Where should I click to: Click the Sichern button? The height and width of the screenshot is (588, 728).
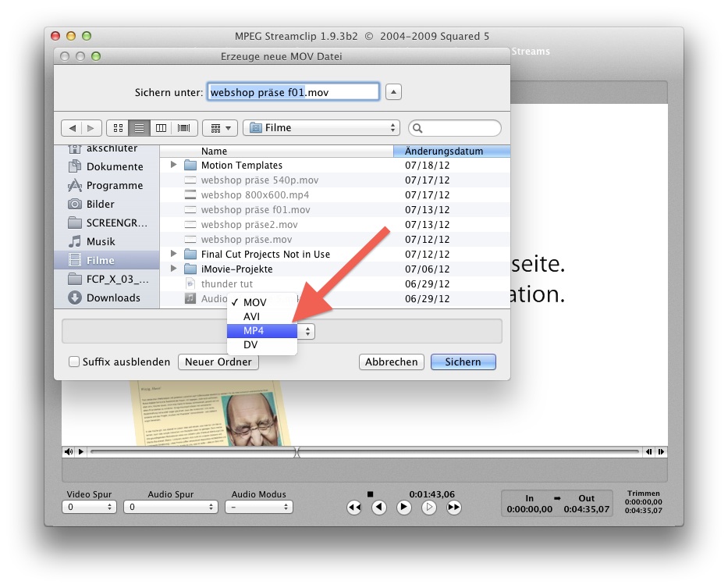point(463,362)
